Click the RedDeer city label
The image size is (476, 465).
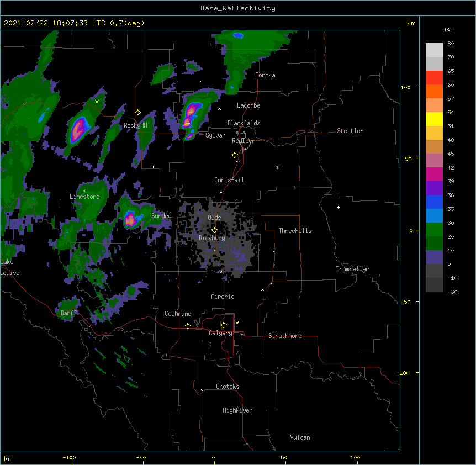click(243, 141)
